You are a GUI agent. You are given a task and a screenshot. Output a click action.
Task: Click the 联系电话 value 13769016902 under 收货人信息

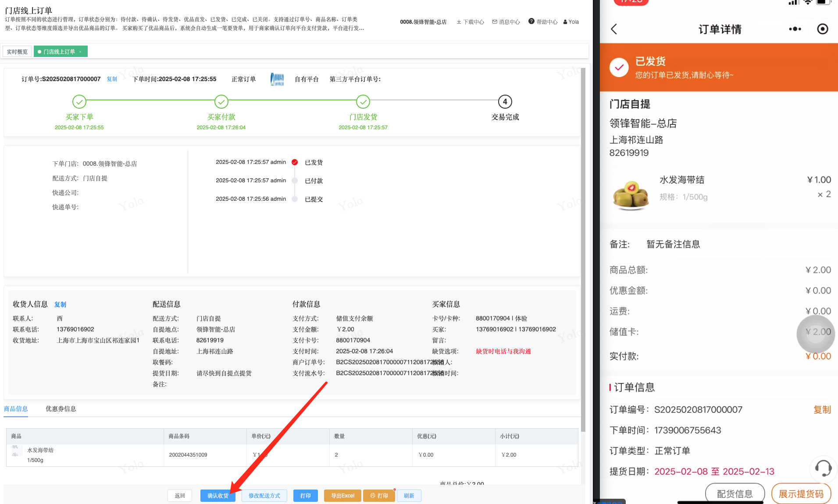point(75,330)
